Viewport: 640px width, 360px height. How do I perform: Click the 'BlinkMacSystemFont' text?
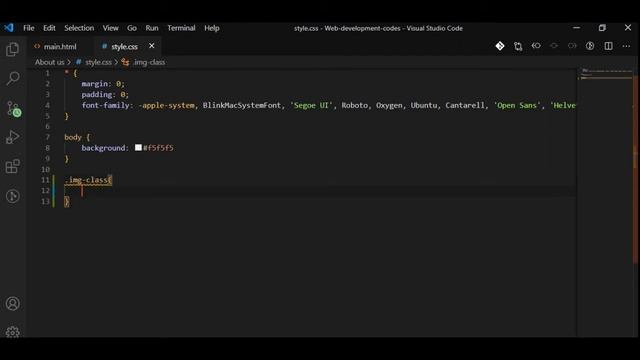[242, 105]
